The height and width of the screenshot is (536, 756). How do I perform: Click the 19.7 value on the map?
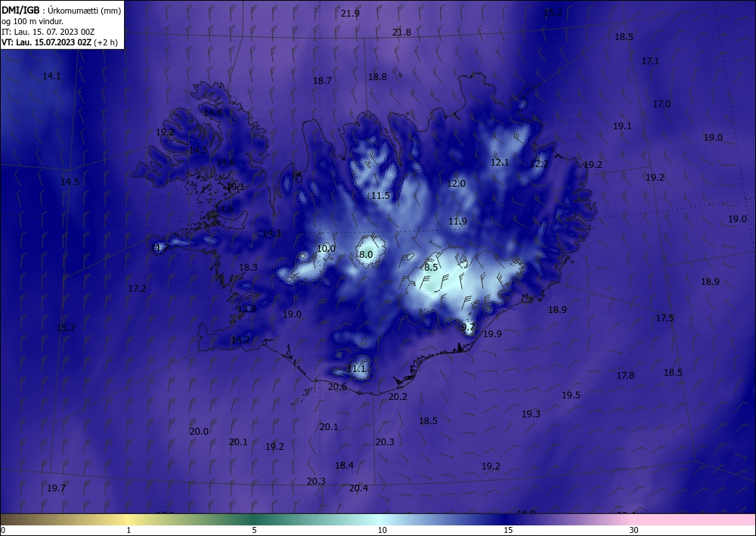click(x=57, y=488)
